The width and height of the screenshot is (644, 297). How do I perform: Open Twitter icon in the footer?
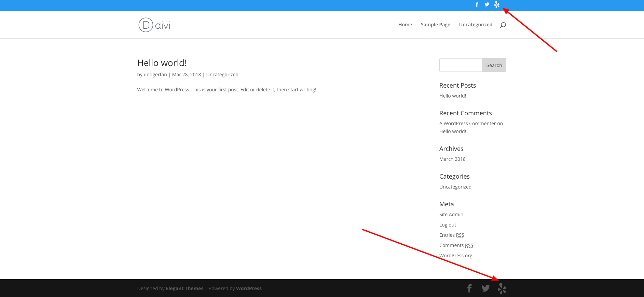(x=485, y=288)
